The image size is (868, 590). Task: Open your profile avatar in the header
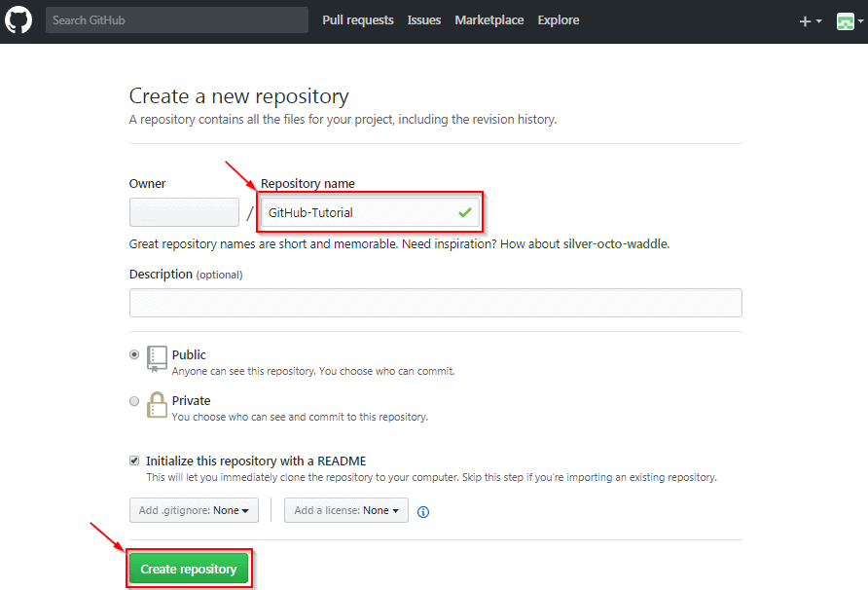(x=845, y=19)
